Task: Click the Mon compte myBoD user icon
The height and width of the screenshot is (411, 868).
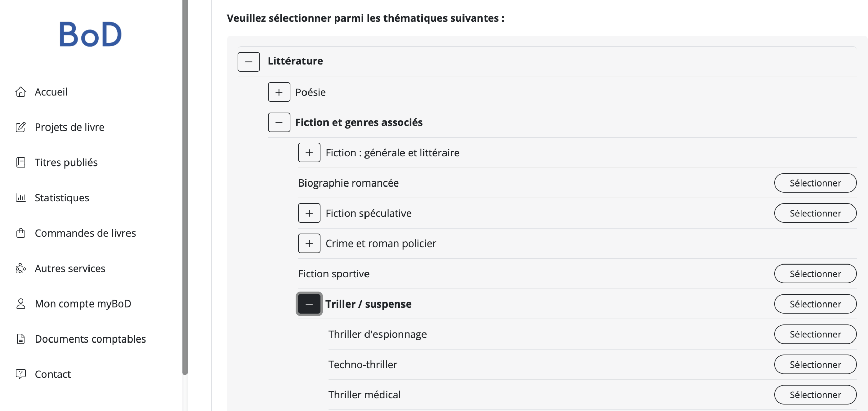Action: tap(21, 304)
